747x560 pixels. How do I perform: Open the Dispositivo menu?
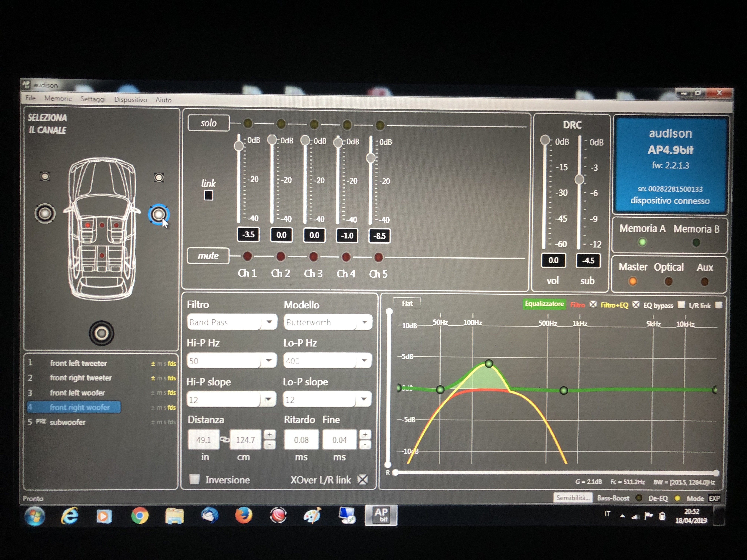[130, 100]
